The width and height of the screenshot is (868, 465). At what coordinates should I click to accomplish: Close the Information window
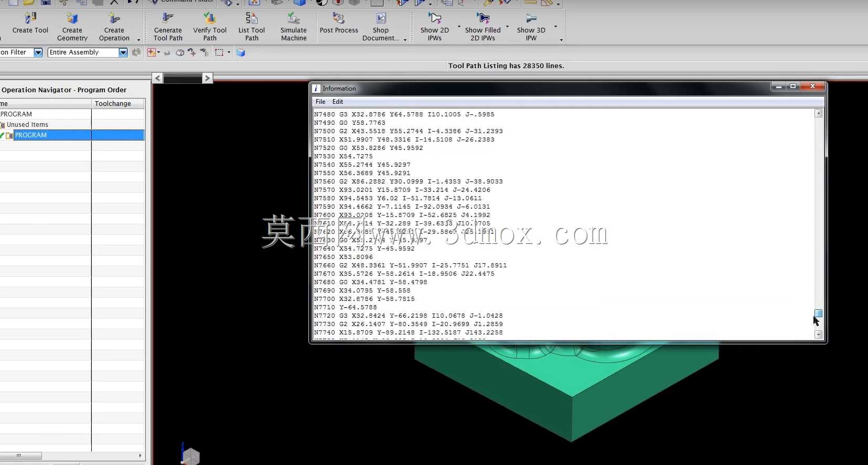(812, 86)
